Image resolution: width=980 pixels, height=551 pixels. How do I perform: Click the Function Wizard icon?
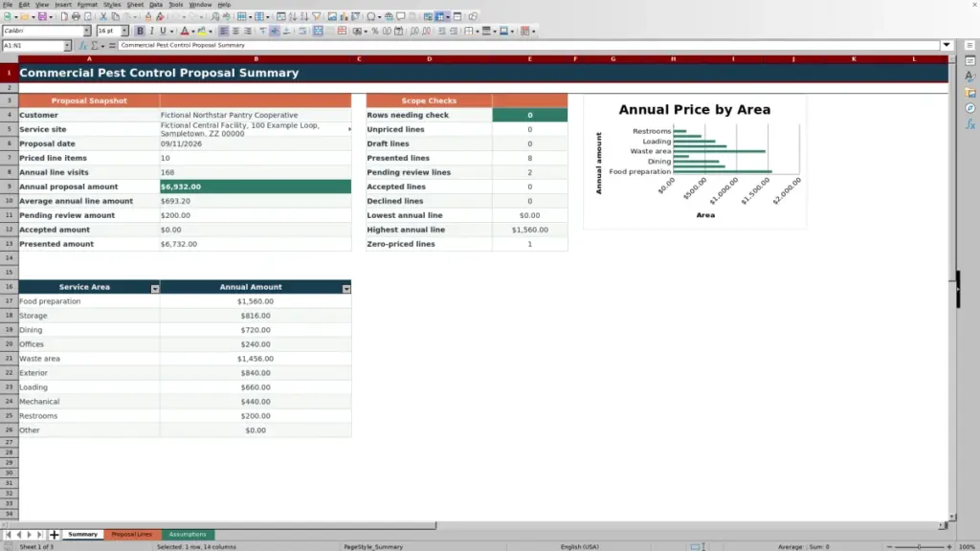82,45
